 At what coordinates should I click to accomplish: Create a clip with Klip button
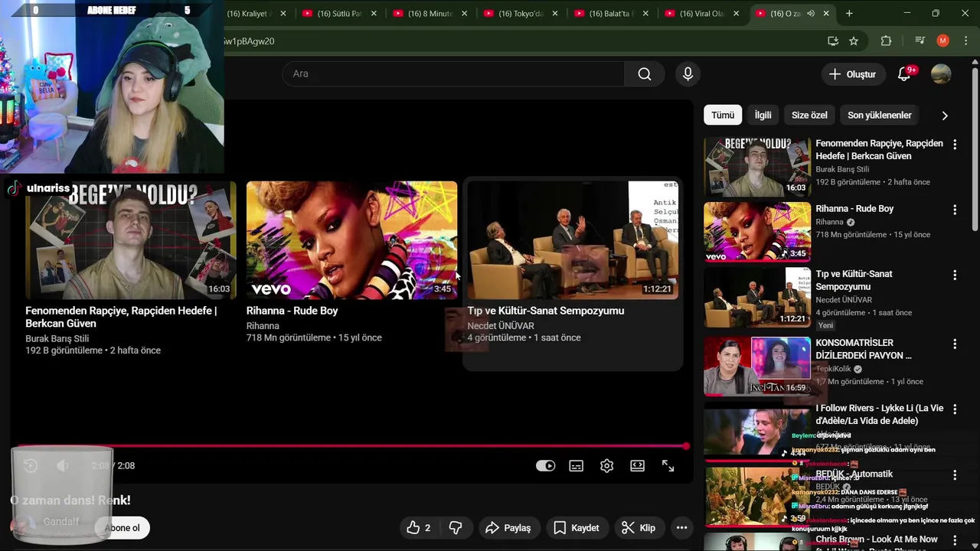pos(638,527)
